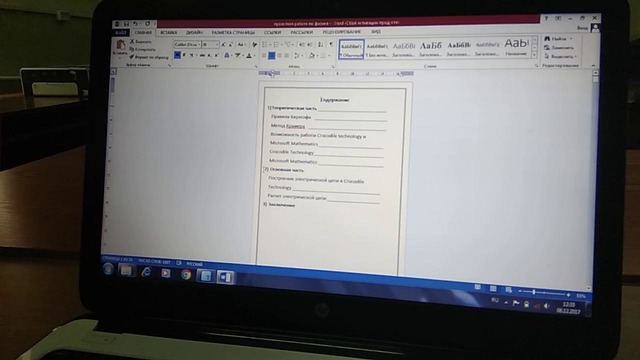This screenshot has height=360, width=640.
Task: Toggle Bold formatting
Action: tap(177, 55)
